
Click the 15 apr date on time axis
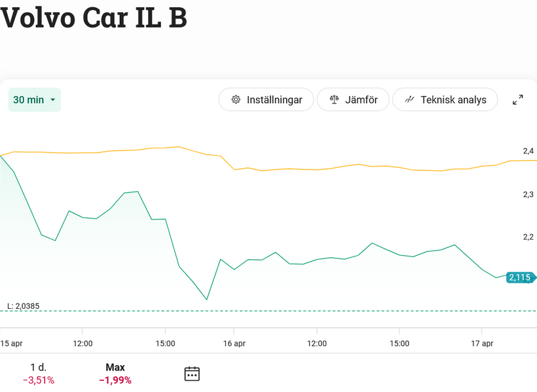[x=11, y=344]
